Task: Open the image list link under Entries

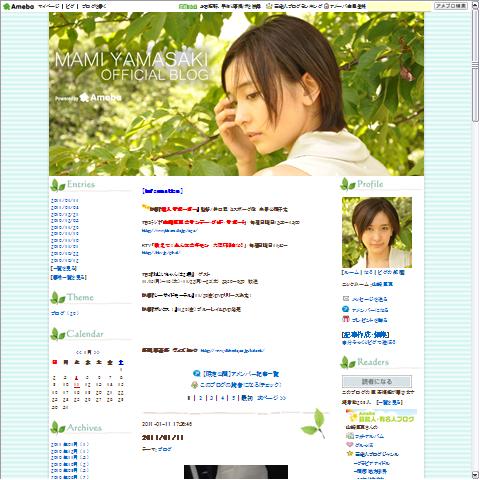Action: 69,277
